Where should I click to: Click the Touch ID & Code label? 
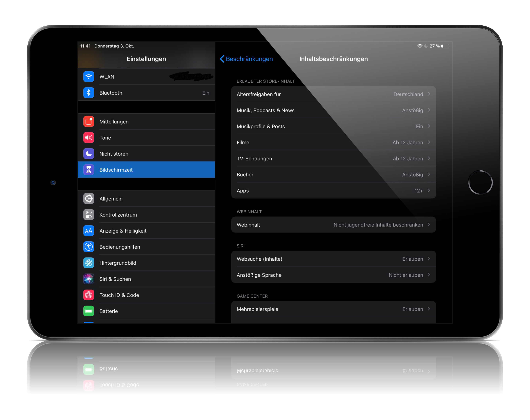click(x=119, y=295)
